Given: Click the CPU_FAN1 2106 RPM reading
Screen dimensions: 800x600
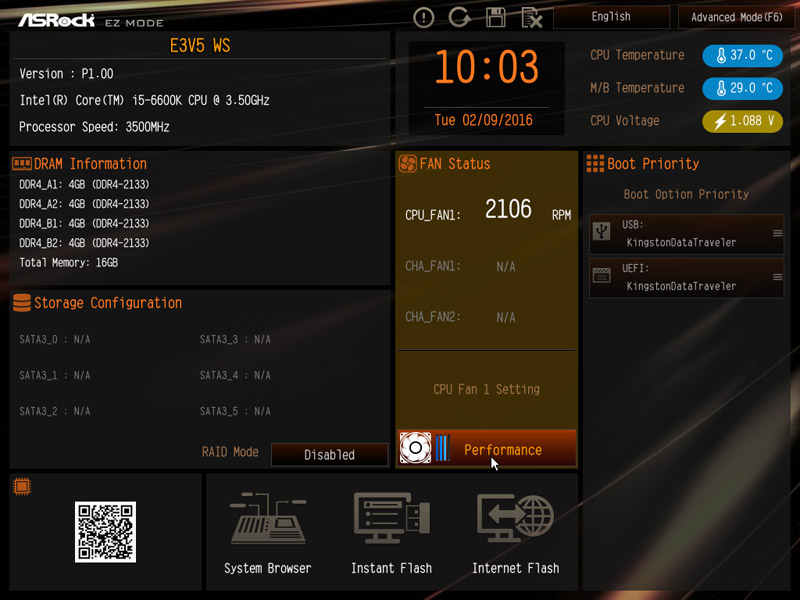Looking at the screenshot, I should tap(488, 210).
